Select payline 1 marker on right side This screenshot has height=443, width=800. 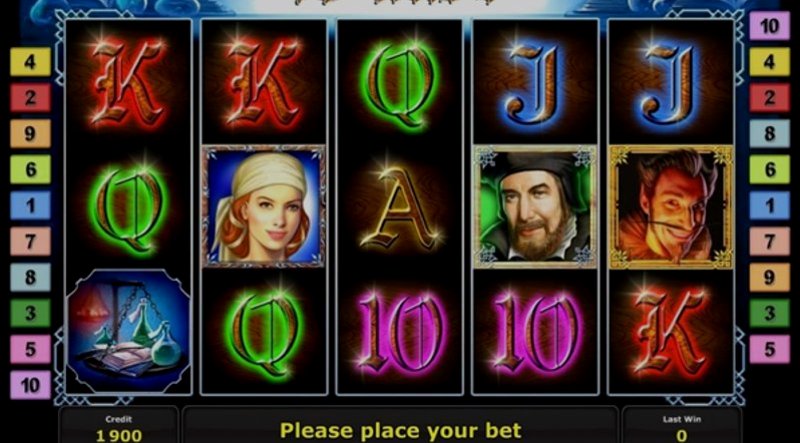pyautogui.click(x=769, y=205)
